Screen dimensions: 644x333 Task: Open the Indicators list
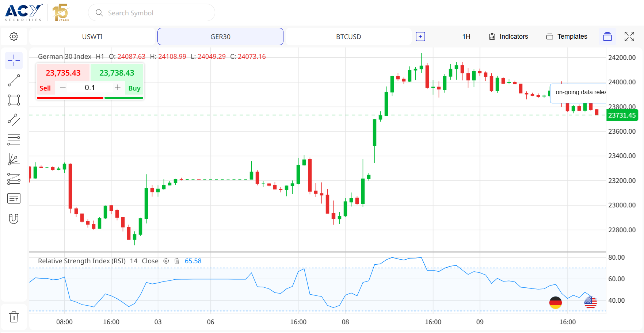click(508, 37)
